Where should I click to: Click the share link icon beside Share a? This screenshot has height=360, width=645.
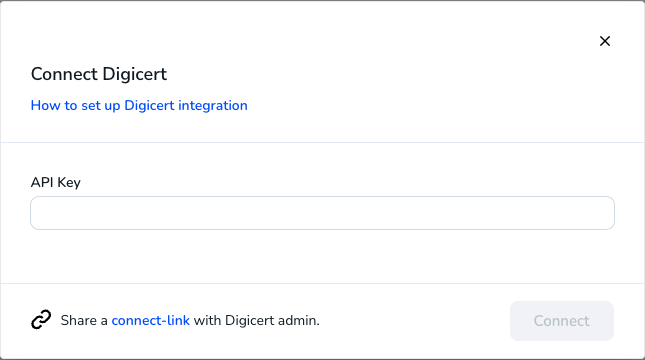pos(41,320)
